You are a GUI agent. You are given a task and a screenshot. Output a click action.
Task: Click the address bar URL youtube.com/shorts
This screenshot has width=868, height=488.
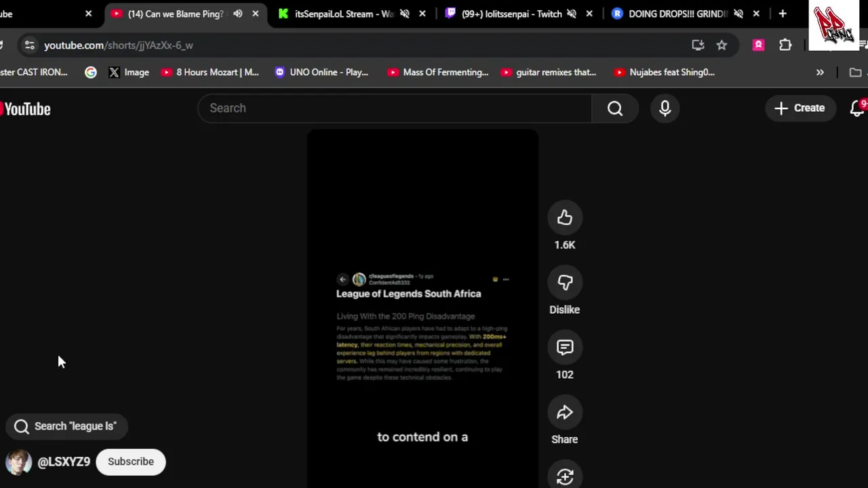point(119,45)
